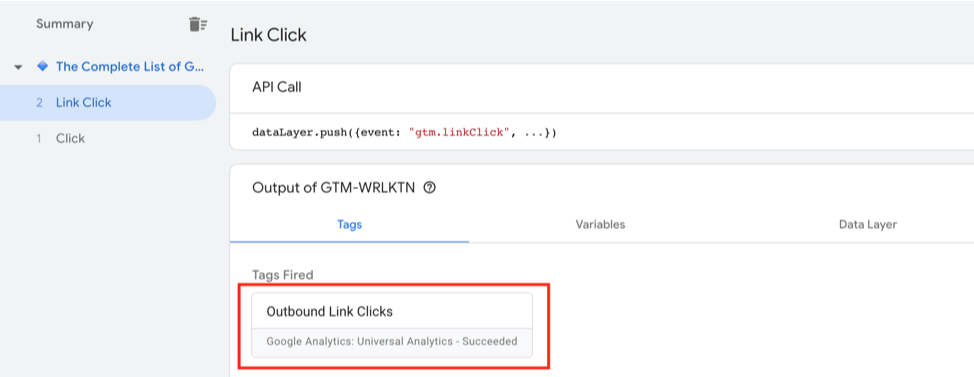Click the Universal Analytics - Succeeded status line
Image resolution: width=974 pixels, height=377 pixels.
point(392,342)
